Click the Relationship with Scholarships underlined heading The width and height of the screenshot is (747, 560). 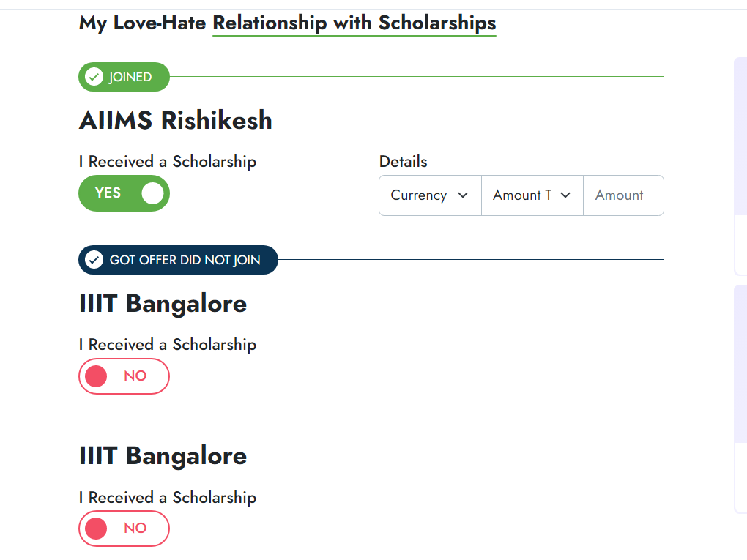[x=354, y=23]
